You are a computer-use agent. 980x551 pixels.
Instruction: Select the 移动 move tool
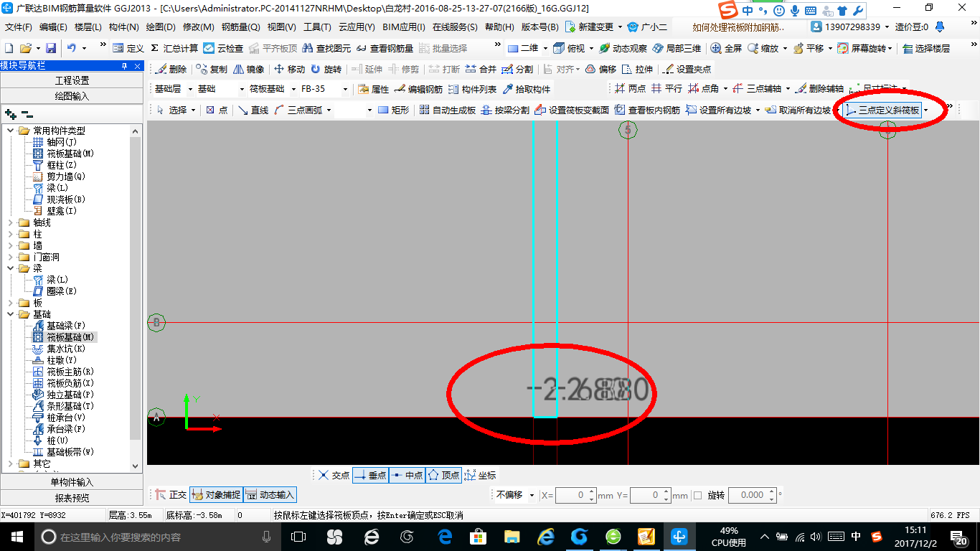coord(290,69)
